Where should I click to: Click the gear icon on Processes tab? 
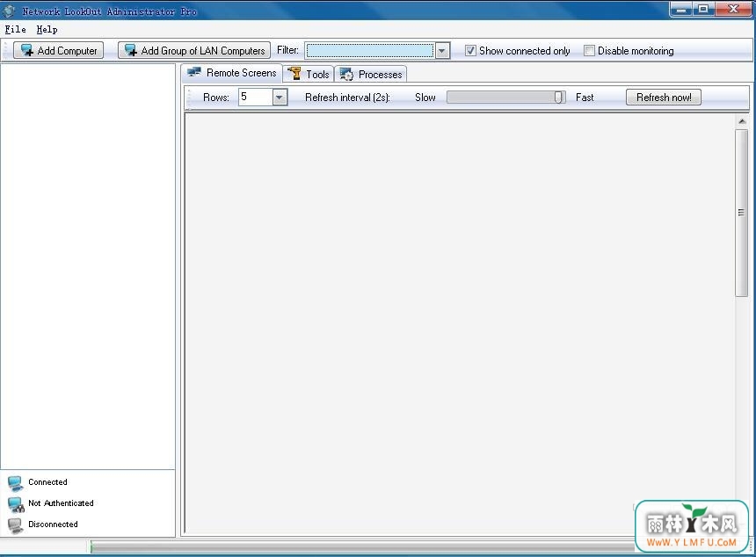[x=346, y=74]
